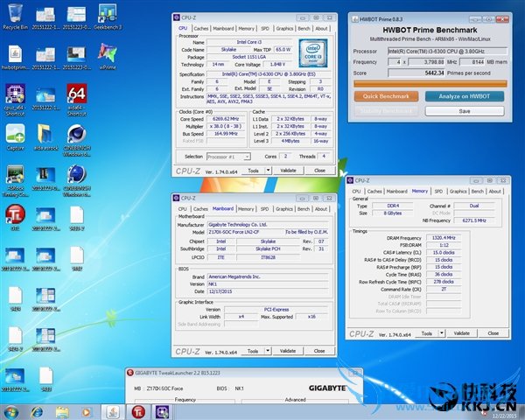Click the HWBOT Score value field
525x420 pixels.
pos(416,73)
